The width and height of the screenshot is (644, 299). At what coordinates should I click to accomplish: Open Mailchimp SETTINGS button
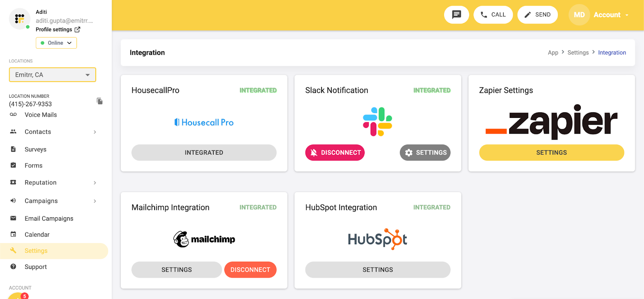click(x=177, y=270)
